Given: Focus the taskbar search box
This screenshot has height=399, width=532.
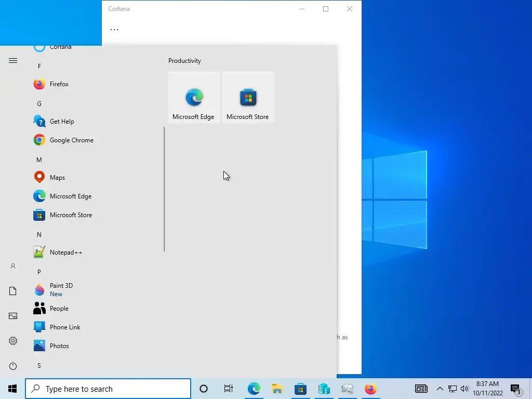Looking at the screenshot, I should [108, 389].
